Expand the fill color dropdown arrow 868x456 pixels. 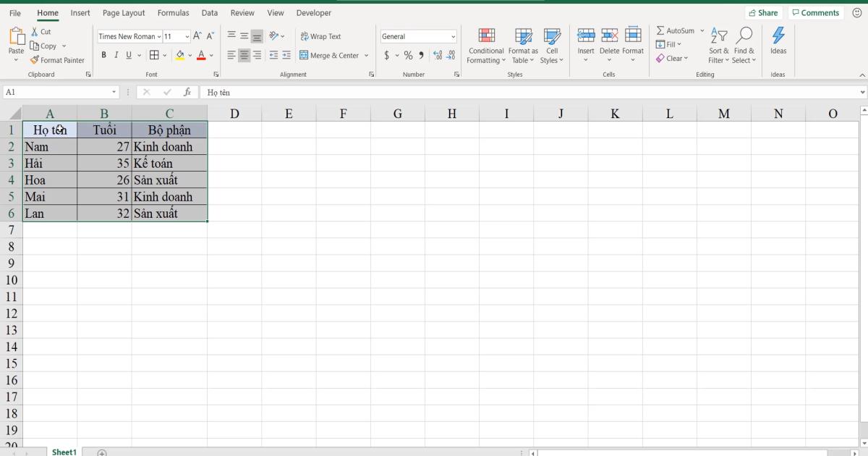[190, 55]
